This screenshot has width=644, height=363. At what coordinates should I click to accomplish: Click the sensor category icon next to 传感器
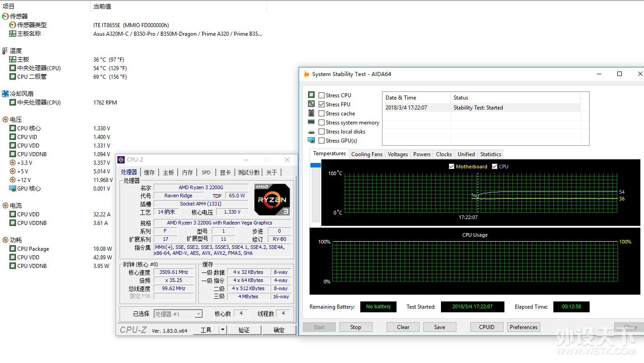click(5, 16)
